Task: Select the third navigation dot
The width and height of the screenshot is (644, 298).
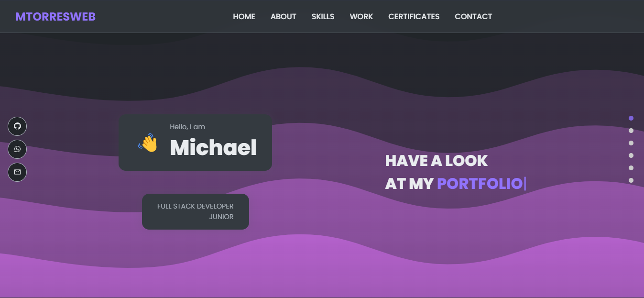Action: point(631,143)
